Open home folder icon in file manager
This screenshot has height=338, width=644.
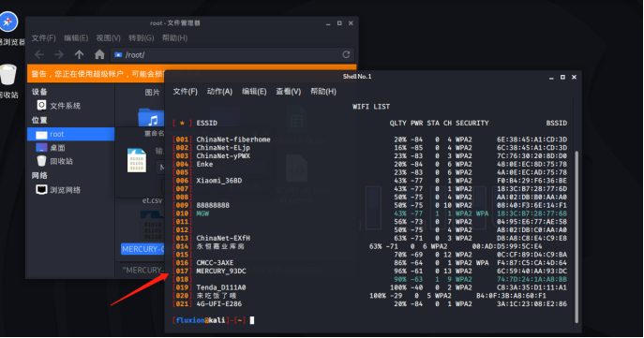coord(99,54)
